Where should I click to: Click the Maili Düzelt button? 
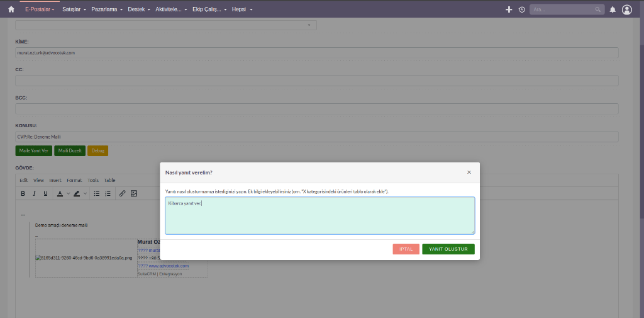pos(70,150)
